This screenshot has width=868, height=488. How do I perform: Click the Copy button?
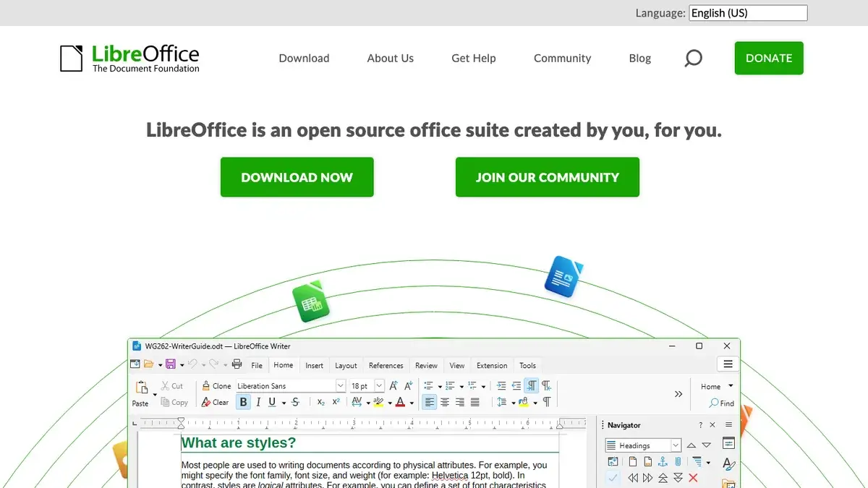pyautogui.click(x=174, y=402)
